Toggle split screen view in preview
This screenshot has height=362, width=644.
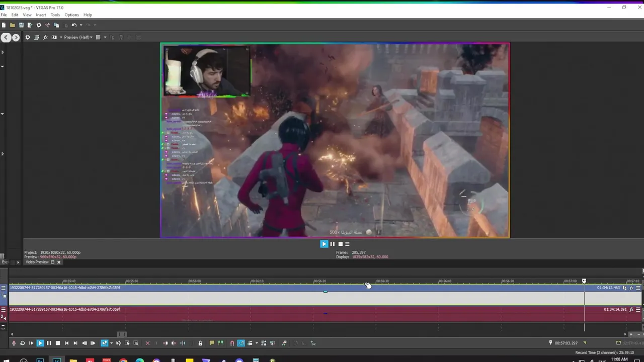54,37
